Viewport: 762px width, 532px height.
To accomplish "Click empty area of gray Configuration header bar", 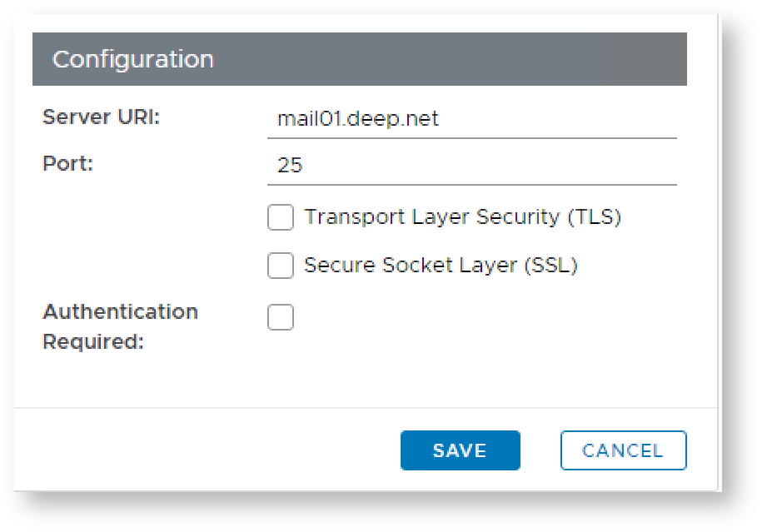I will coord(466,60).
